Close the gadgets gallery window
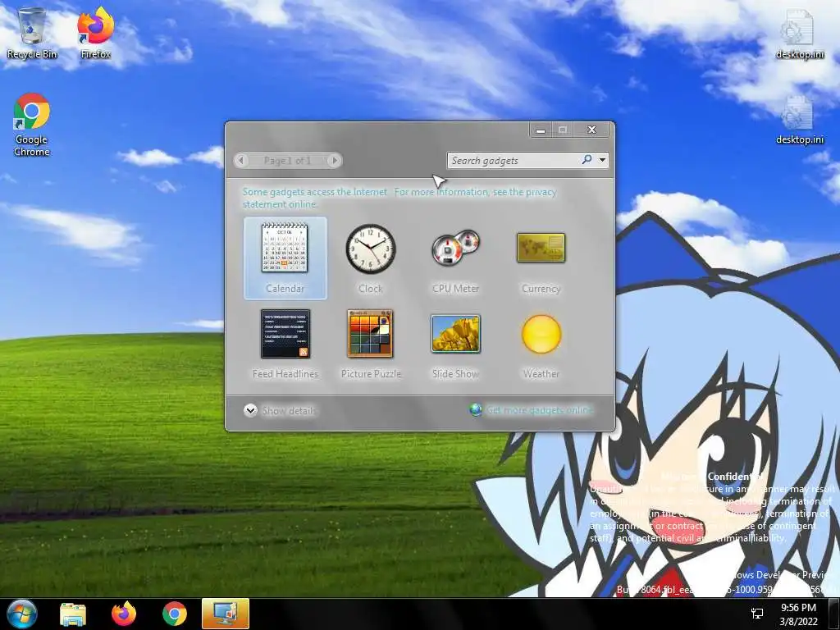840x630 pixels. click(592, 130)
